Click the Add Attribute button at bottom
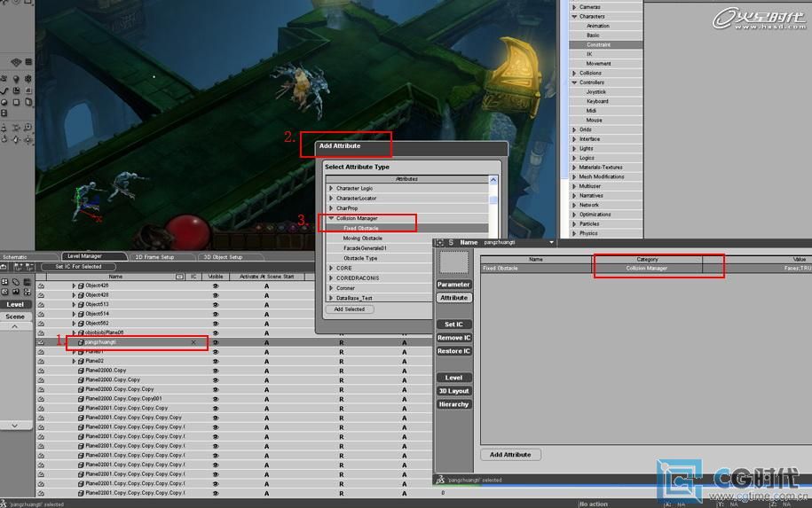This screenshot has width=812, height=508. click(x=510, y=455)
